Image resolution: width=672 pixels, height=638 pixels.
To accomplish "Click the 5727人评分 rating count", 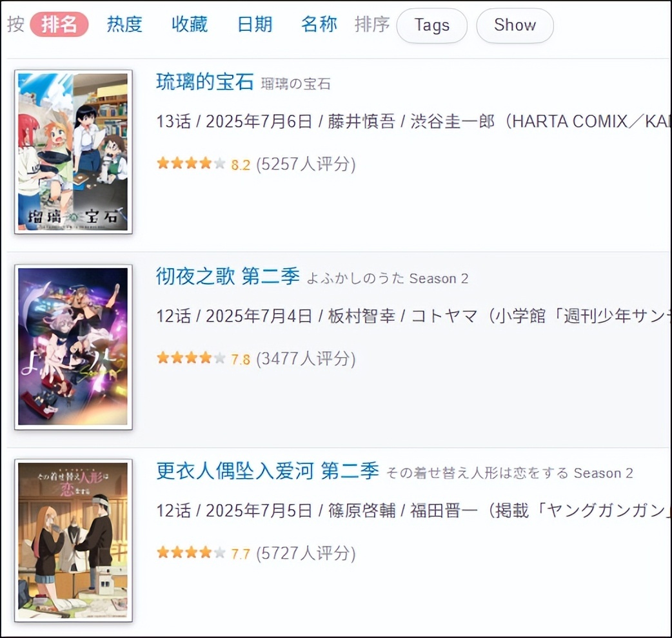I will (x=306, y=553).
